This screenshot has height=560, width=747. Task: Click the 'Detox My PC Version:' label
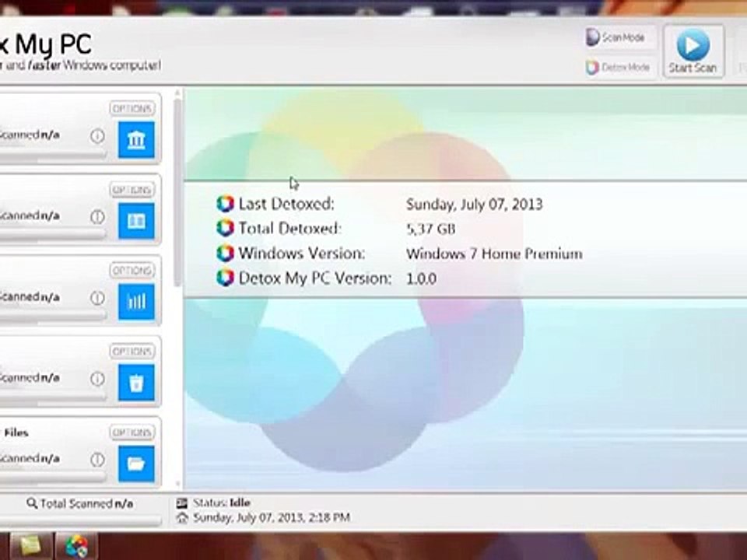tap(315, 278)
